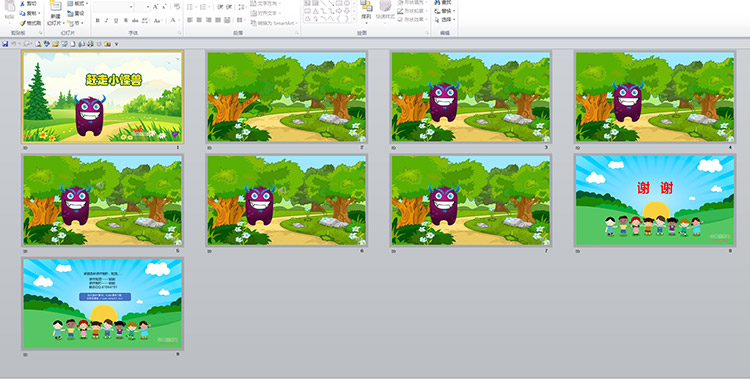Expand the Select dropdown in editing group
The width and height of the screenshot is (750, 379).
(445, 20)
